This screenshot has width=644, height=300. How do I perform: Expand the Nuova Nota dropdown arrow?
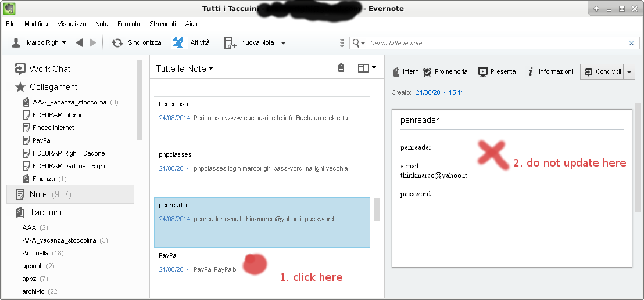tap(283, 42)
